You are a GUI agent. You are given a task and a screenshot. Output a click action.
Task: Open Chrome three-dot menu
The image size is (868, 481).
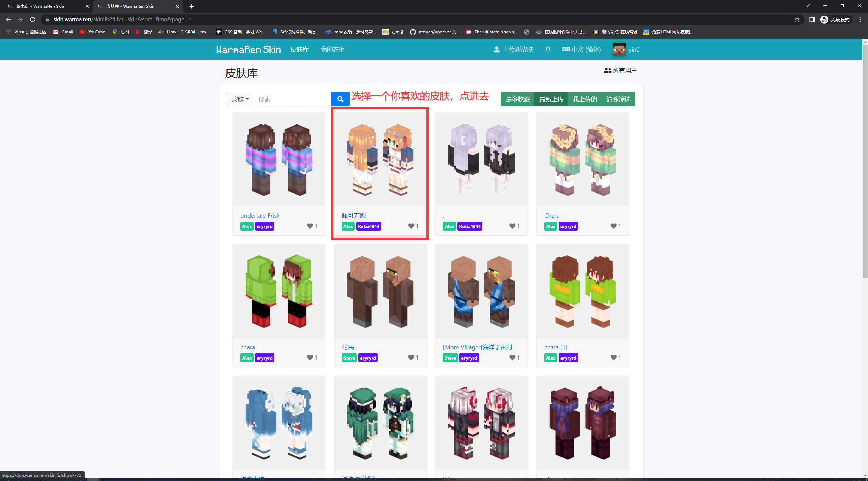(860, 19)
